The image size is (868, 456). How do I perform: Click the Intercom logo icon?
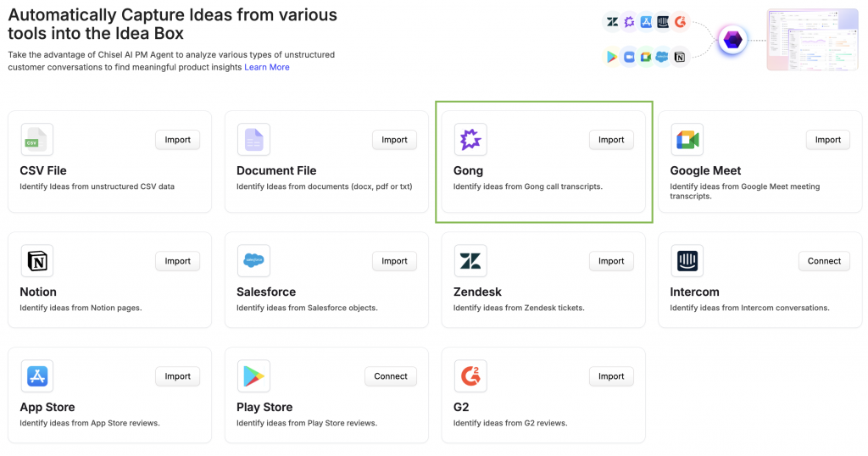(687, 261)
